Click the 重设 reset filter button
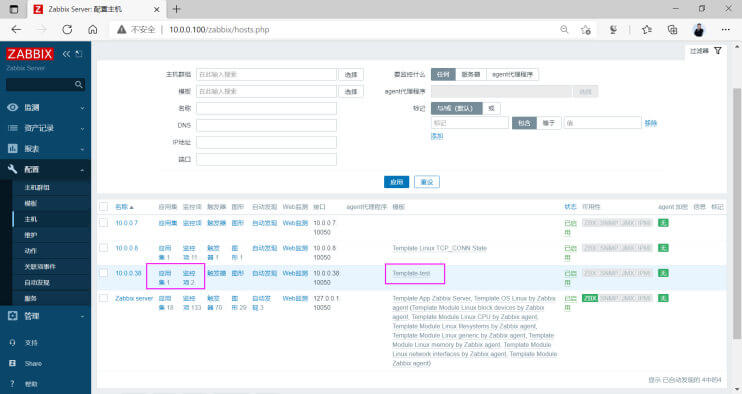The width and height of the screenshot is (742, 394). (427, 182)
